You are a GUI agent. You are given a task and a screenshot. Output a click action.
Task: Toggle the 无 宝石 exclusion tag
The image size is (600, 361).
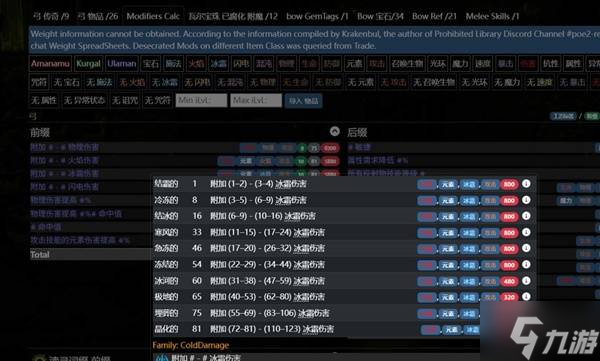67,82
